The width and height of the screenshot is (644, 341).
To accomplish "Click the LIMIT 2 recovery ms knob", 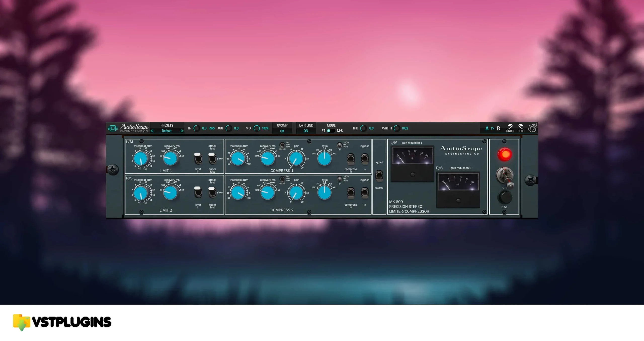I will tap(170, 192).
